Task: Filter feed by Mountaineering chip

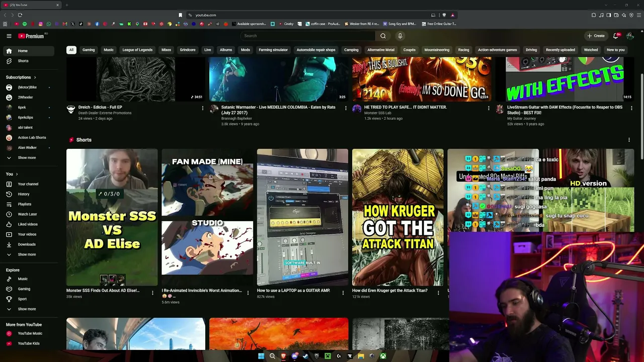Action: click(437, 50)
